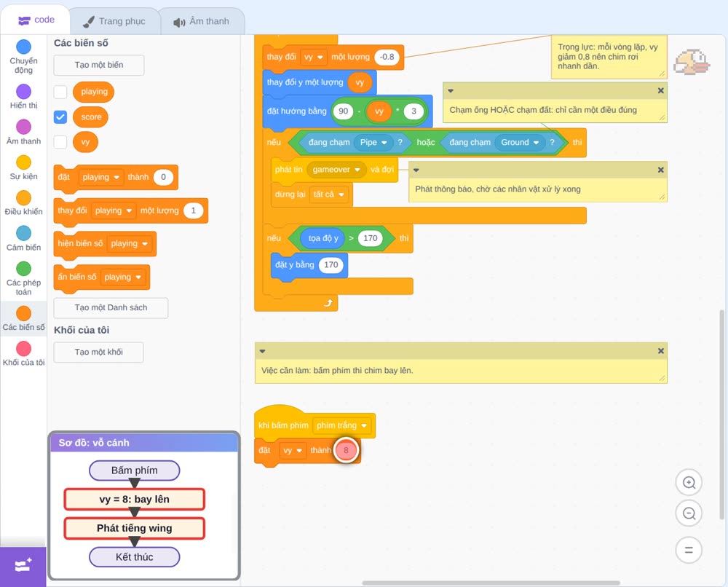Open variable dropdown in 'đặt playing thành' block

coord(100,177)
